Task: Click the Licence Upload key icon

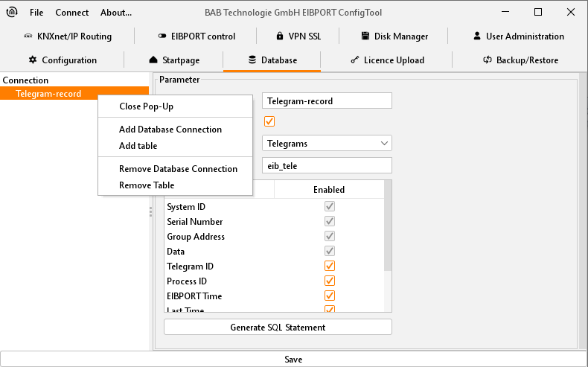Action: [355, 60]
